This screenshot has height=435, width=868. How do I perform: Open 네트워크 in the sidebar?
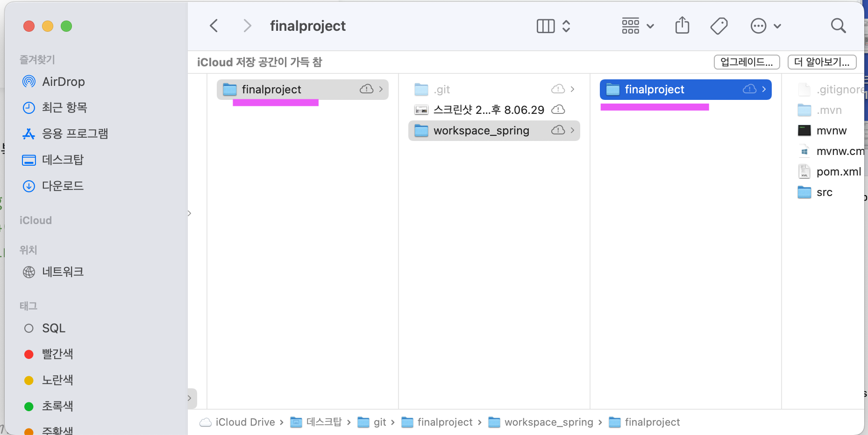click(x=53, y=272)
